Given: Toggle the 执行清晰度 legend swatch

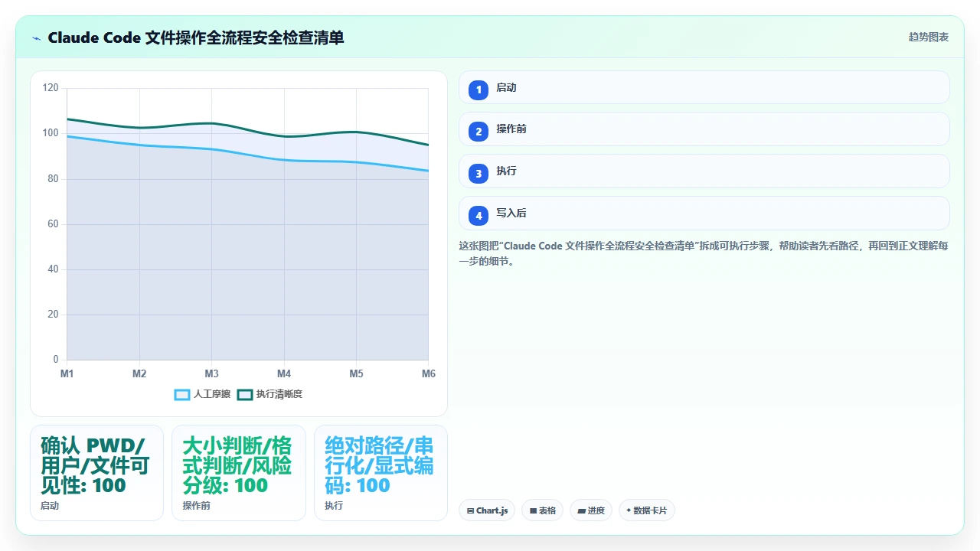Looking at the screenshot, I should click(x=245, y=395).
